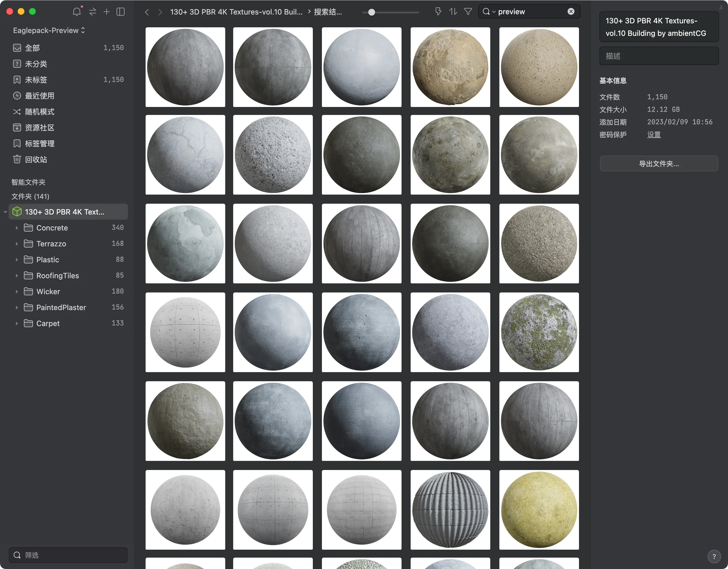Click the search field containing preview
This screenshot has height=569, width=728.
[x=529, y=12]
